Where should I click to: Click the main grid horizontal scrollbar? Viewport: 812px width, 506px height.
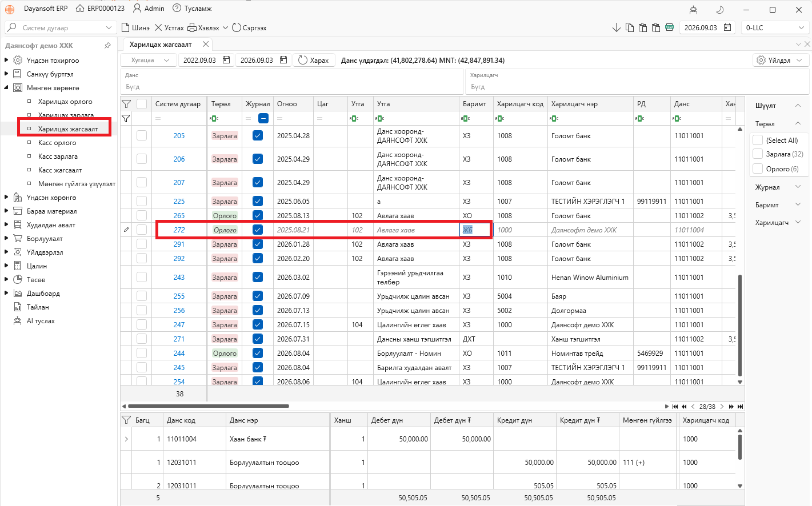pyautogui.click(x=208, y=406)
